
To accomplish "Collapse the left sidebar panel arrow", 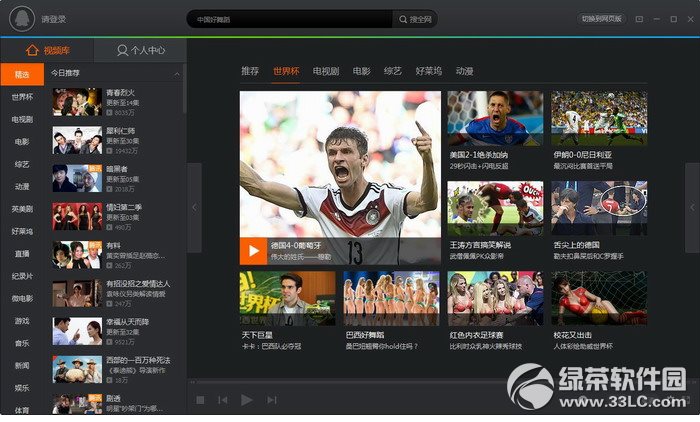I will (194, 208).
